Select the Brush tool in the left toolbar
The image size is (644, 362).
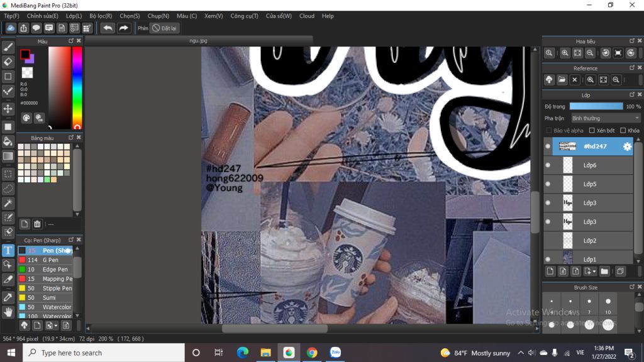point(8,47)
